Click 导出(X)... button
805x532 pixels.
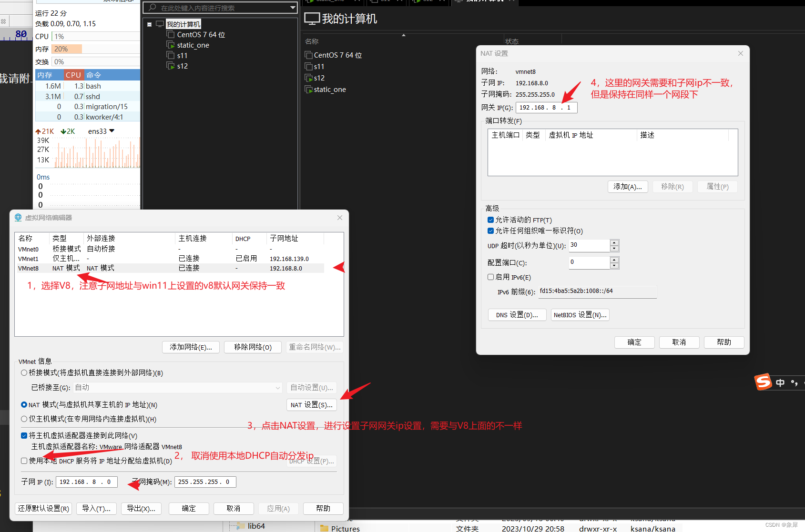coord(141,509)
